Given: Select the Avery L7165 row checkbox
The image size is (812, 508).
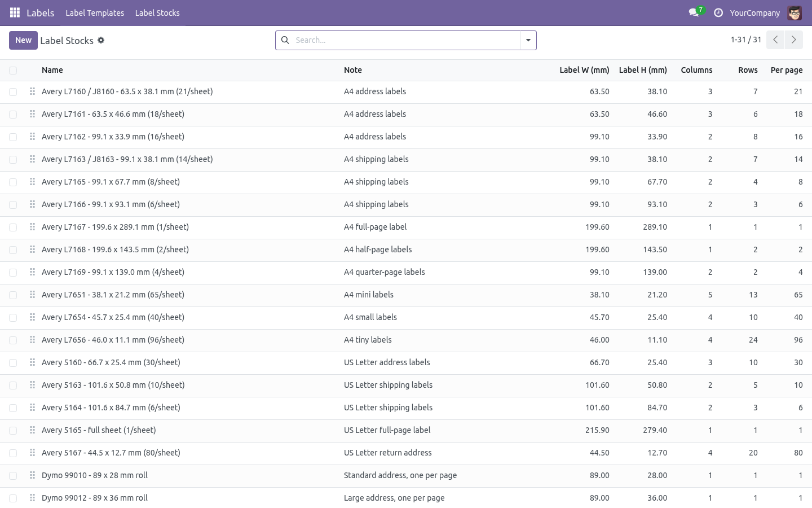Looking at the screenshot, I should pyautogui.click(x=13, y=182).
